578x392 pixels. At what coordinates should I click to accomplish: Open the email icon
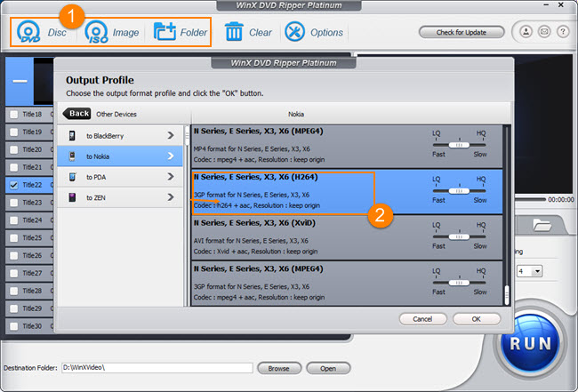click(544, 32)
